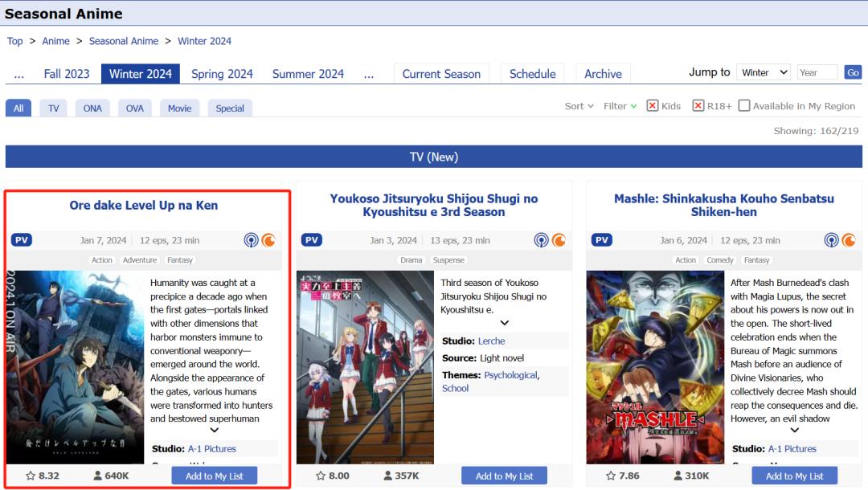Image resolution: width=868 pixels, height=490 pixels.
Task: Click the Go button
Action: pos(853,72)
